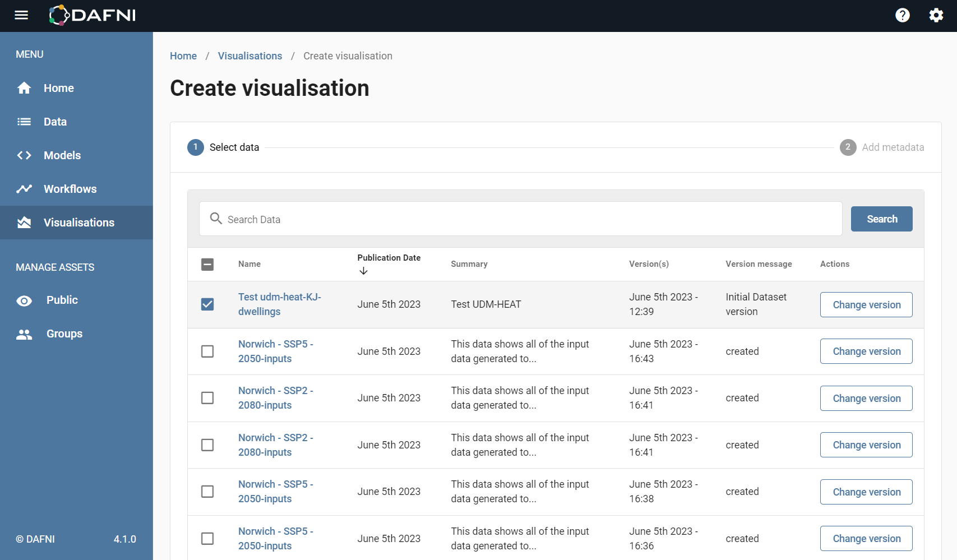Image resolution: width=957 pixels, height=560 pixels.
Task: Open Change version for Test udm-heat-KJ-dwellings
Action: pos(866,304)
